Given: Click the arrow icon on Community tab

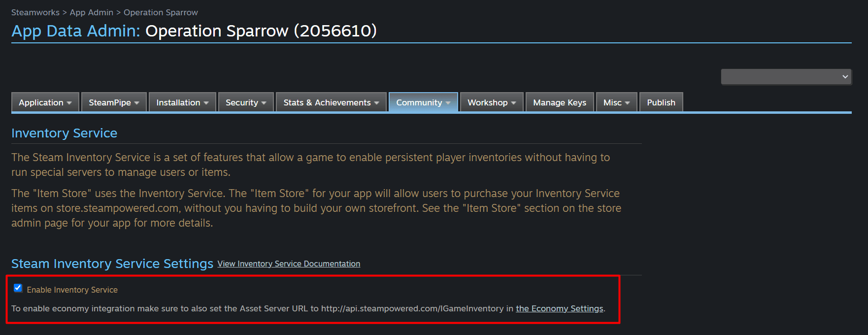Looking at the screenshot, I should tap(448, 103).
